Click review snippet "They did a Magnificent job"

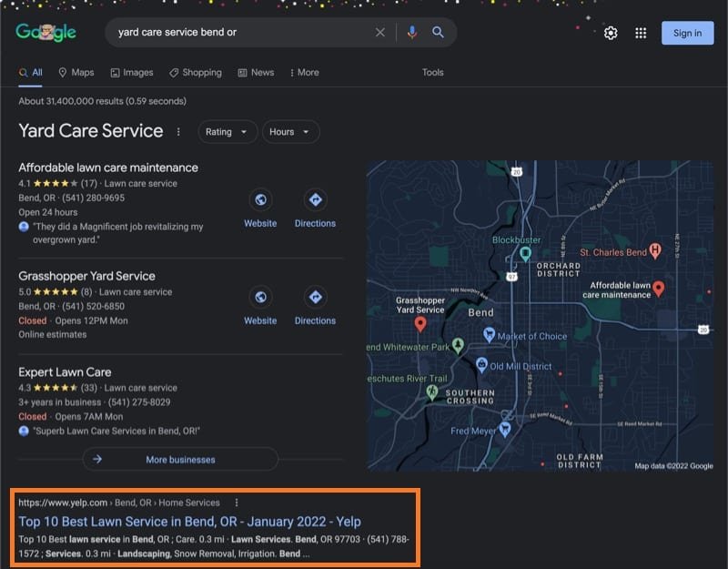click(118, 233)
